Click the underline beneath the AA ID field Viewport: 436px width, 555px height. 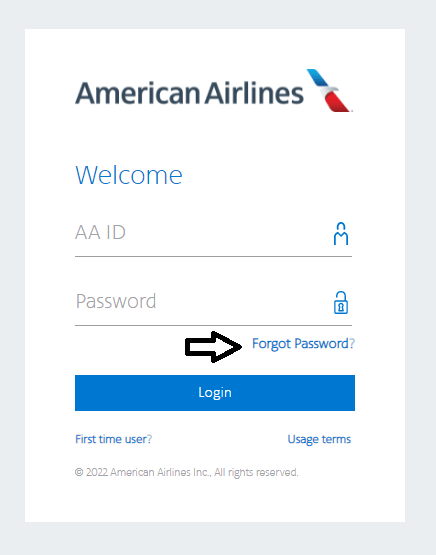point(213,256)
